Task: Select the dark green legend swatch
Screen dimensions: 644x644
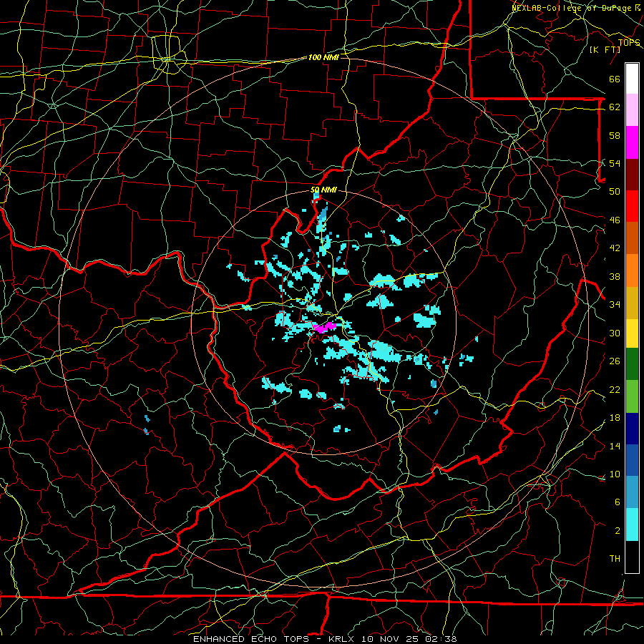Action: pos(632,364)
